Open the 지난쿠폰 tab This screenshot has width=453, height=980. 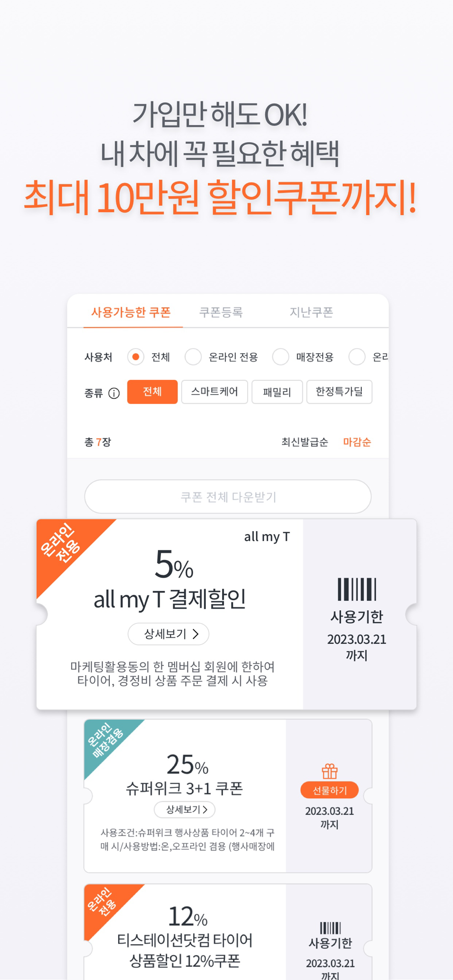click(311, 312)
